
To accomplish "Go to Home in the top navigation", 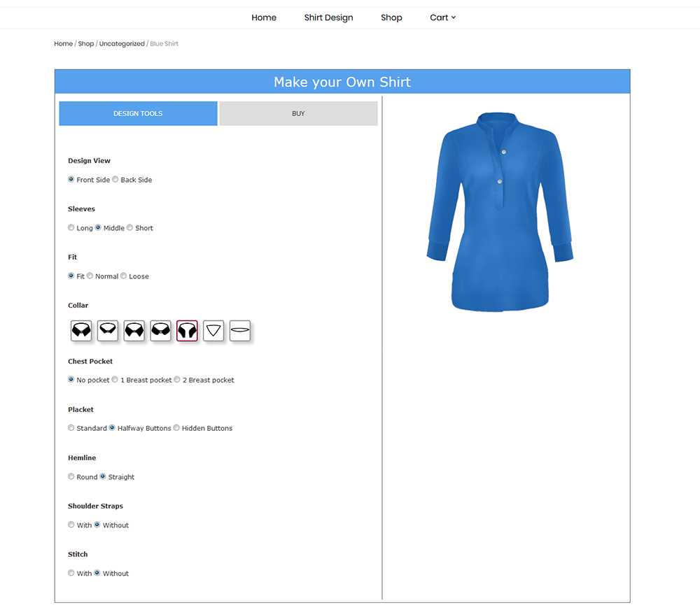I will 264,17.
